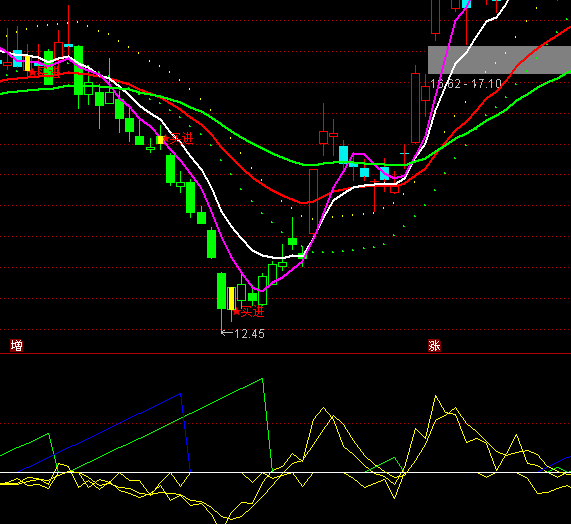Image resolution: width=571 pixels, height=524 pixels.
Task: Click the red 涨 marker icon
Action: click(434, 345)
